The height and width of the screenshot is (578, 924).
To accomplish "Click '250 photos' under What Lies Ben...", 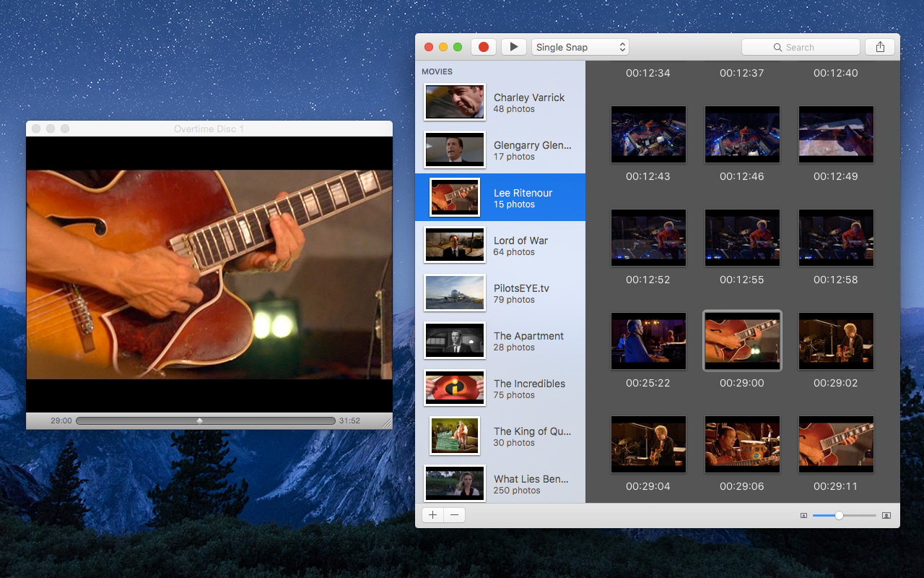I will (x=517, y=491).
